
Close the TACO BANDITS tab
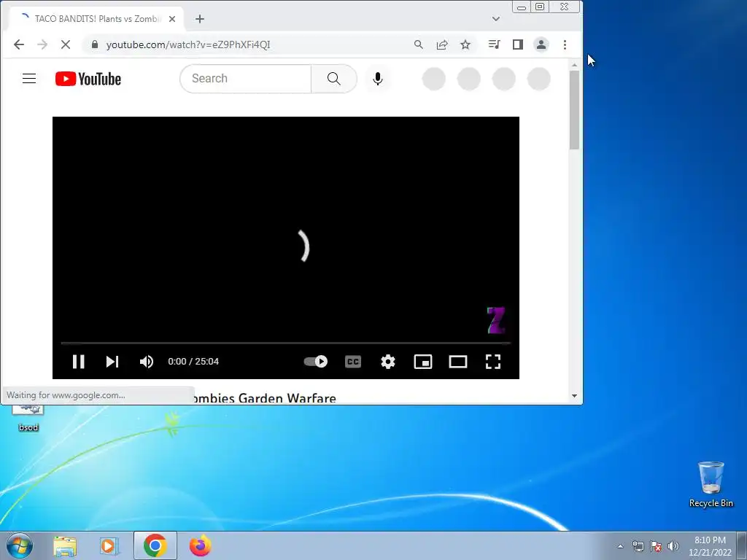coord(172,19)
